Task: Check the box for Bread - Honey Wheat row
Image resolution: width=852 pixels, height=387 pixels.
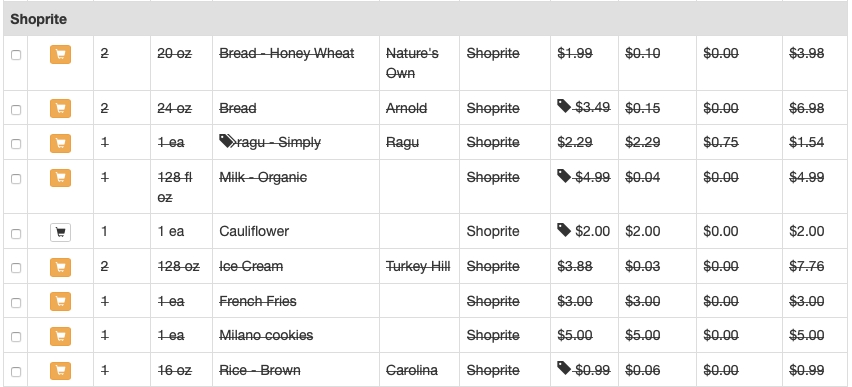Action: coord(16,55)
